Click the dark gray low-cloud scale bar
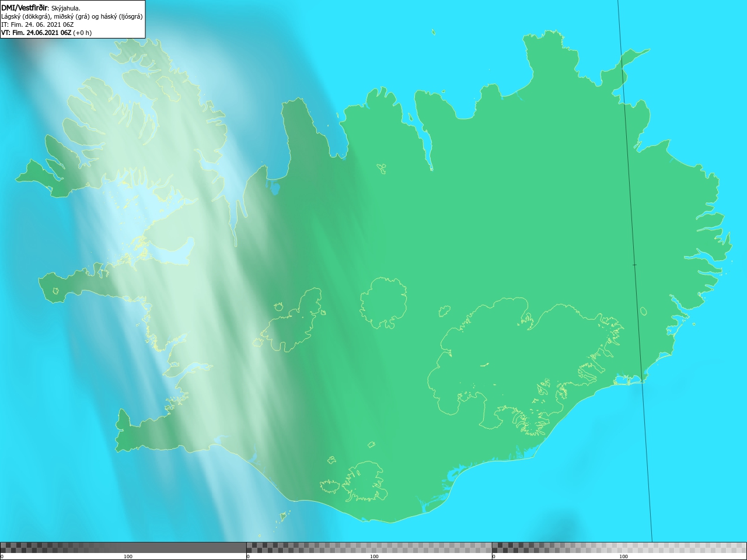Screen dimensions: 747x560 (123, 548)
